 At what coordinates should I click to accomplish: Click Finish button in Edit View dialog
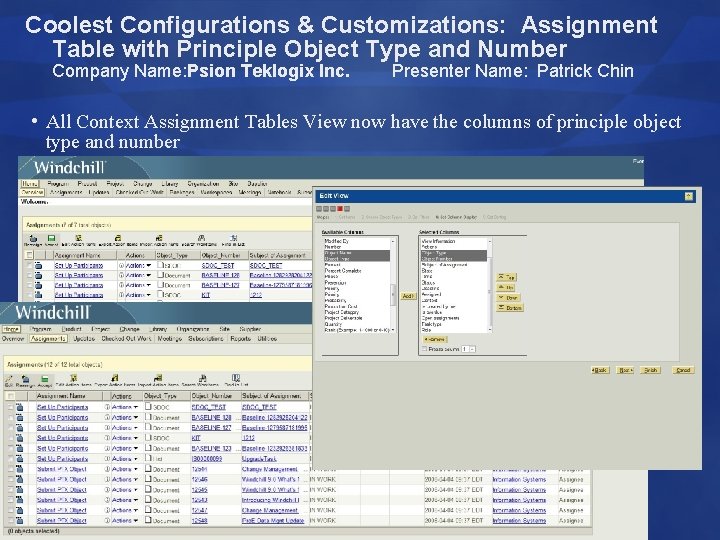coord(650,370)
